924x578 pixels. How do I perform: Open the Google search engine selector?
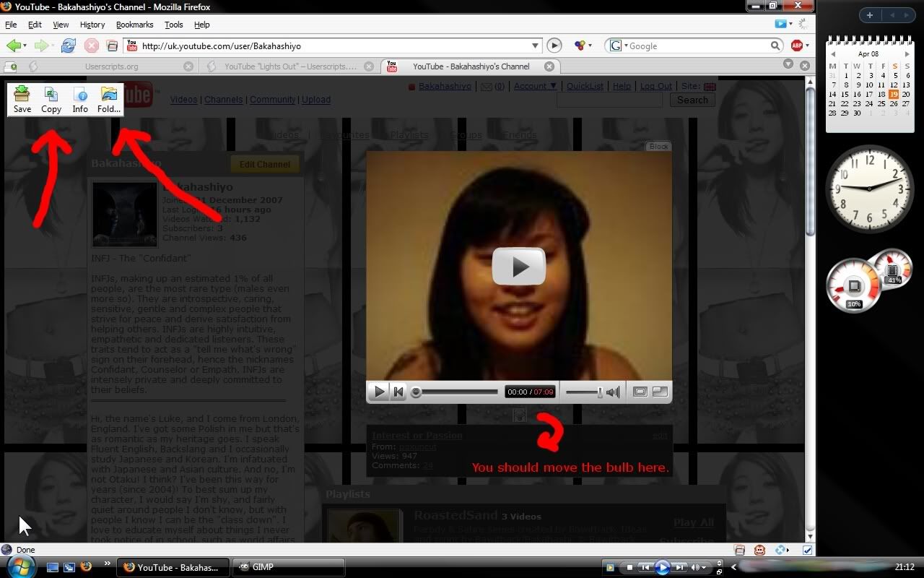[x=618, y=46]
